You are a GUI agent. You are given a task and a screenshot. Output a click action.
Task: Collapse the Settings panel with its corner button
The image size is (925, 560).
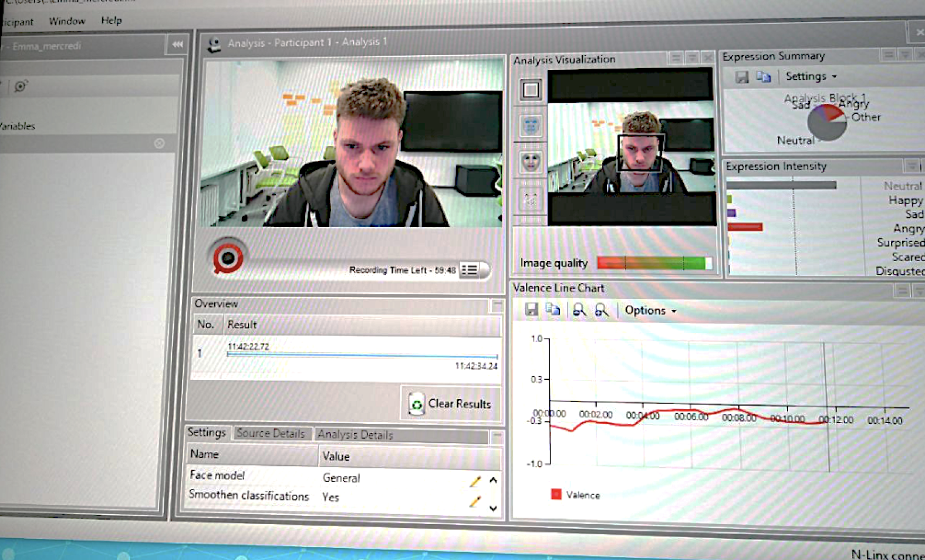(497, 436)
